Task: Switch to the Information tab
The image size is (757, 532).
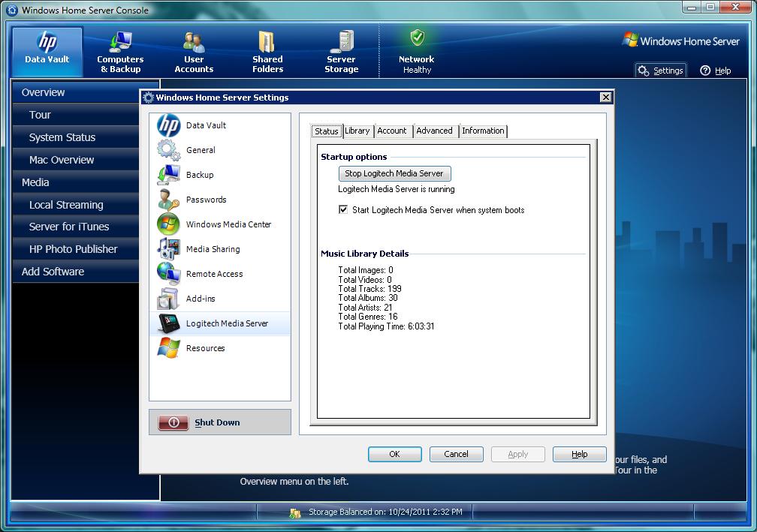Action: 483,131
